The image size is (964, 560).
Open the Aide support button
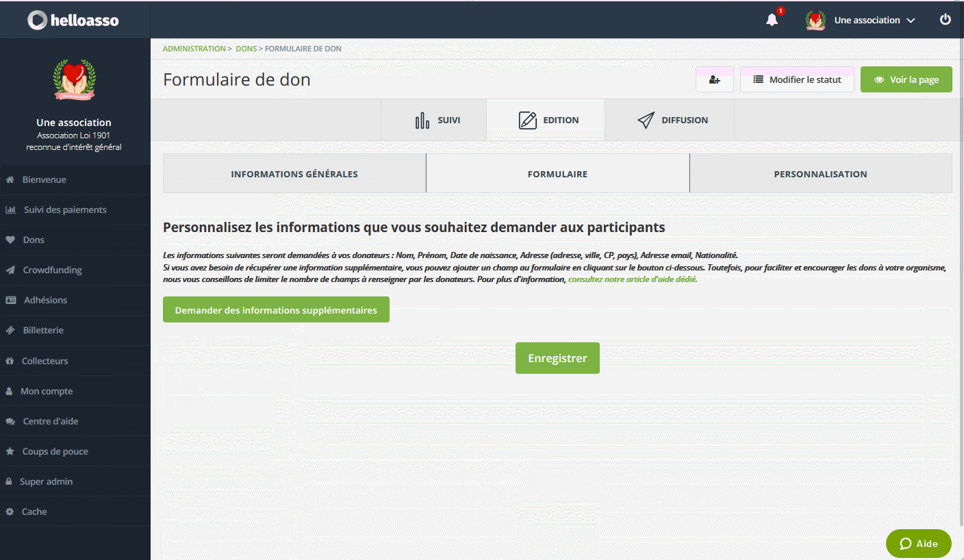(x=918, y=544)
